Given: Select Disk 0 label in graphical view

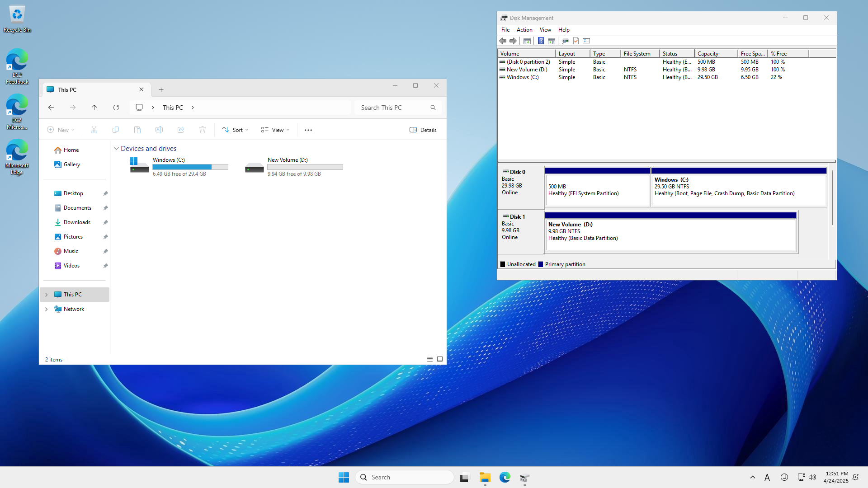Looking at the screenshot, I should pyautogui.click(x=521, y=186).
